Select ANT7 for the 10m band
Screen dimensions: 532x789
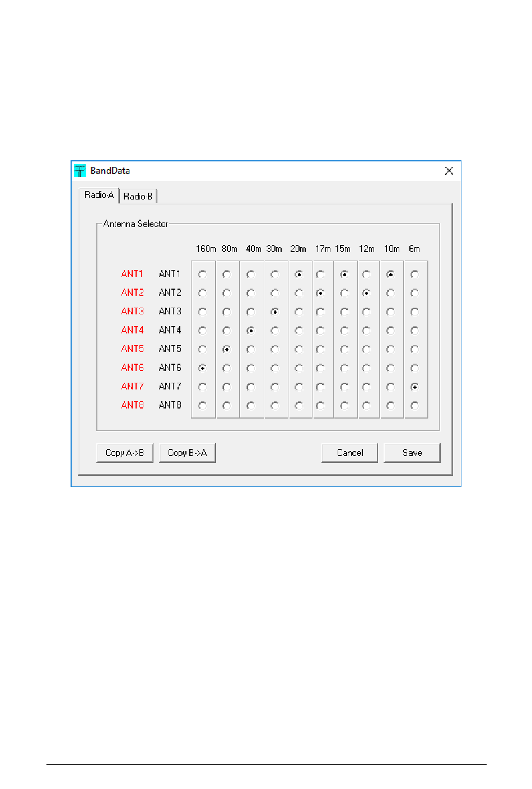pyautogui.click(x=390, y=387)
